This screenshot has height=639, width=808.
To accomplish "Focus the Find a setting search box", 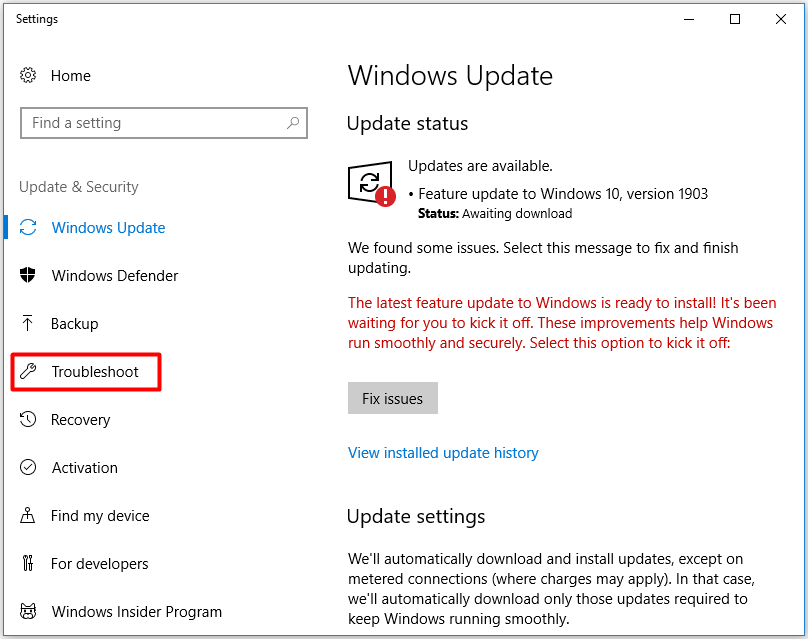I will pyautogui.click(x=164, y=123).
